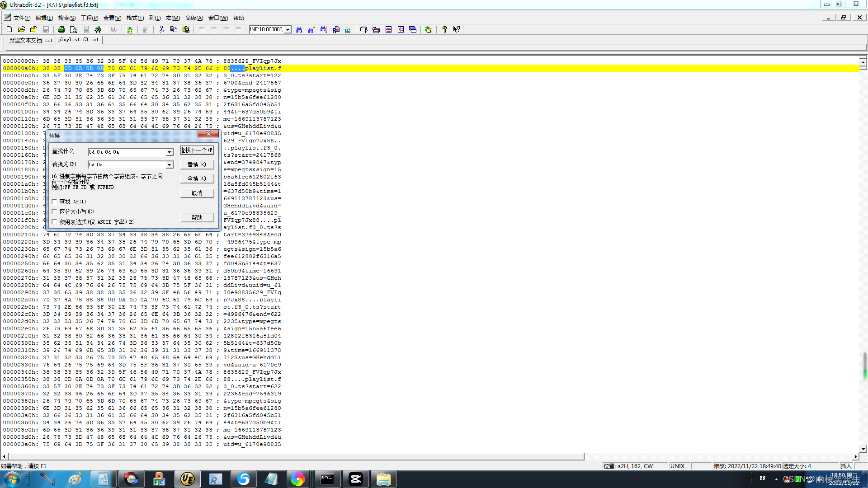Click the Help question mark icon
Image resolution: width=868 pixels, height=488 pixels.
click(x=444, y=29)
